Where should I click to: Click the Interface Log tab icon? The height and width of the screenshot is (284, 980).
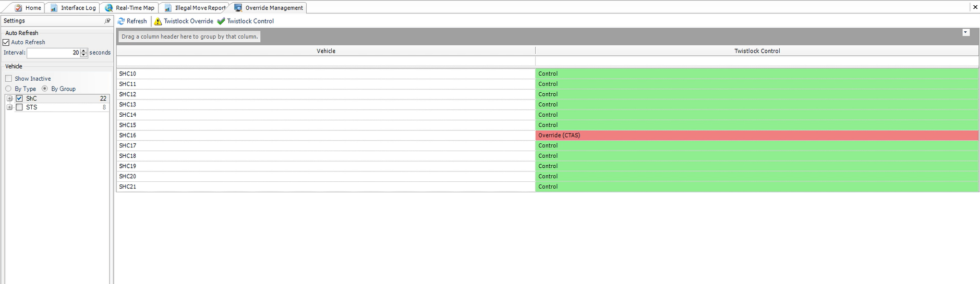[54, 8]
